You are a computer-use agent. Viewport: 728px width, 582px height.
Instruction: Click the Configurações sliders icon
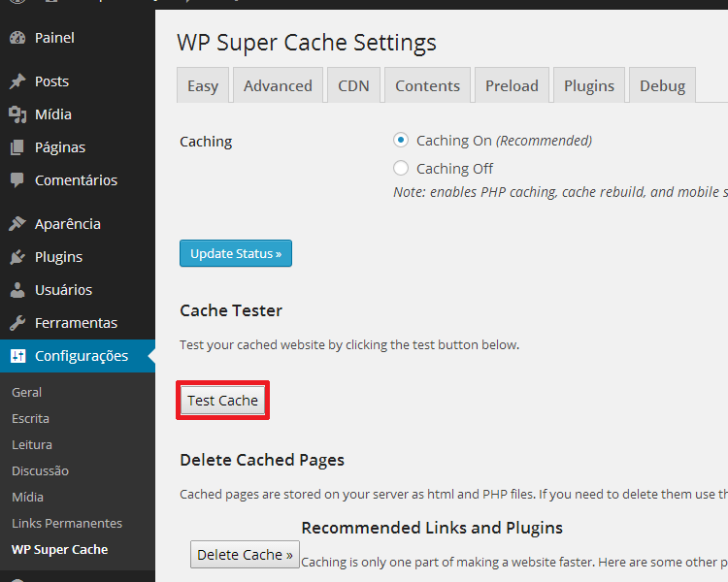coord(17,356)
